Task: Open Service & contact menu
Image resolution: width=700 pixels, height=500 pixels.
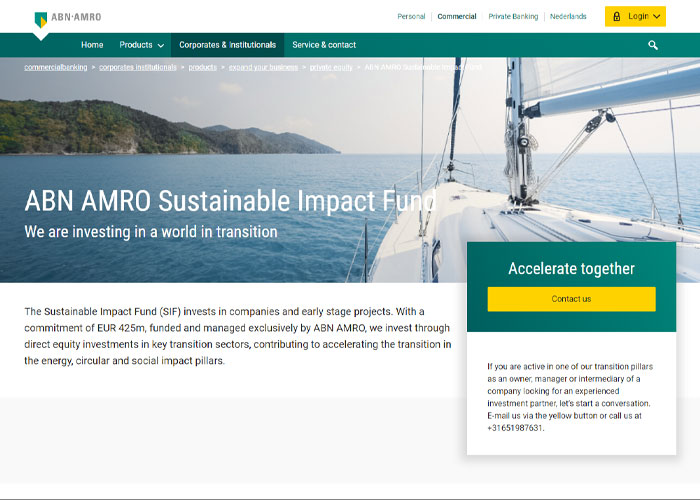Action: point(324,45)
